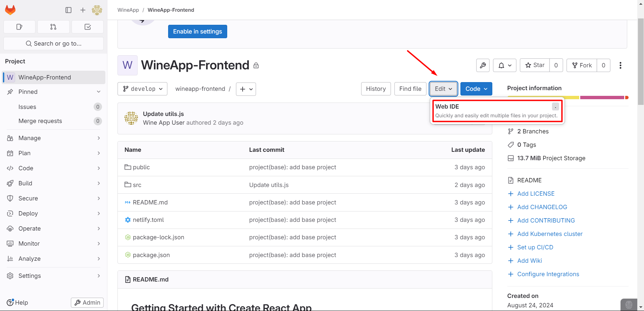
Task: Star the WineApp-Frontend project
Action: 535,65
